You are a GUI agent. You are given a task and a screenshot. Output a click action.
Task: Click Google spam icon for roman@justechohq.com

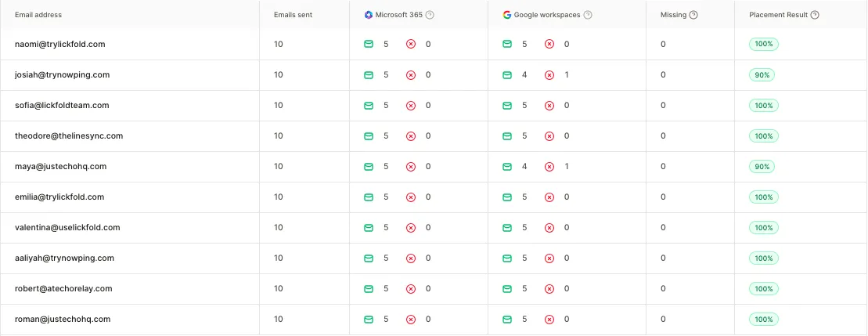[x=549, y=320]
